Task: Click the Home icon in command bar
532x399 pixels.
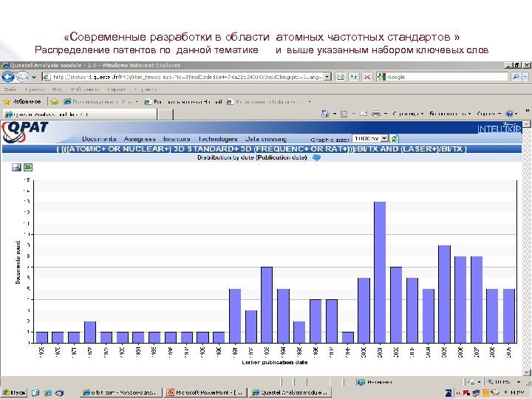Action: tap(325, 114)
